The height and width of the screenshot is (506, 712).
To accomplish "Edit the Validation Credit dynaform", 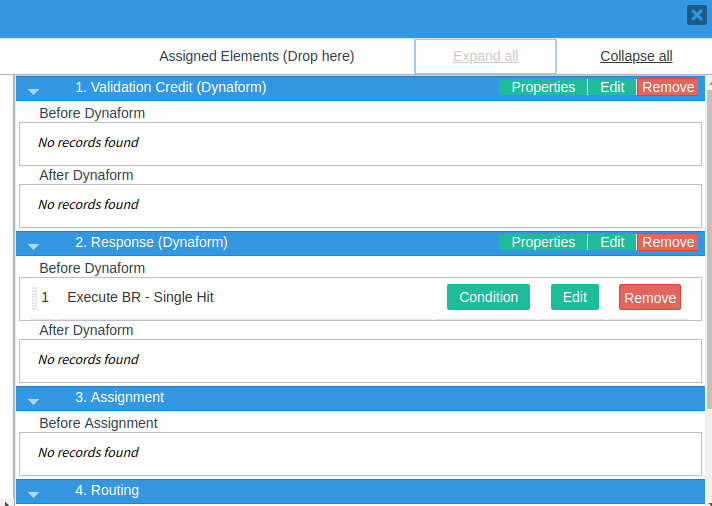I will click(x=612, y=88).
